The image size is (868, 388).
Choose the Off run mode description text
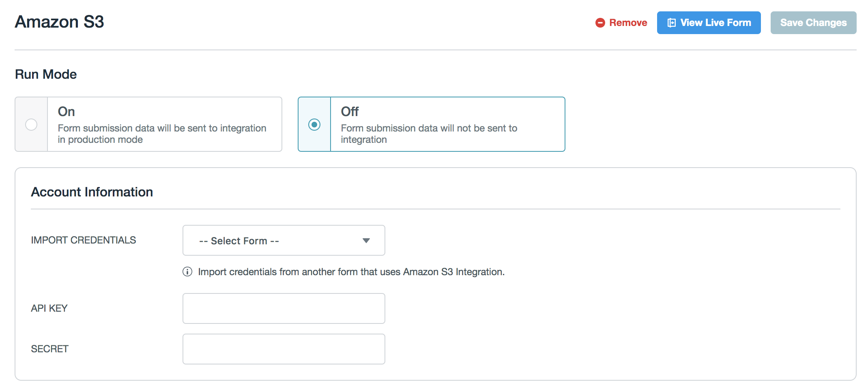pos(429,134)
